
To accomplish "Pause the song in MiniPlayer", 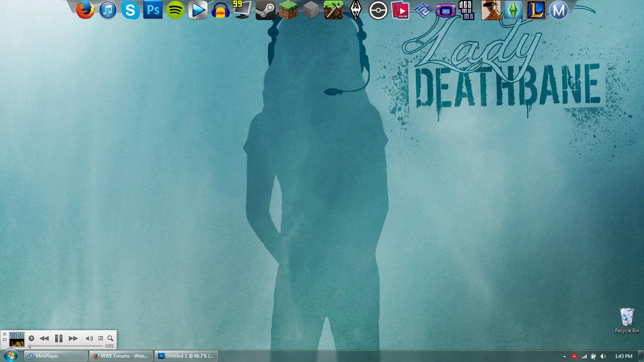I will [x=59, y=338].
